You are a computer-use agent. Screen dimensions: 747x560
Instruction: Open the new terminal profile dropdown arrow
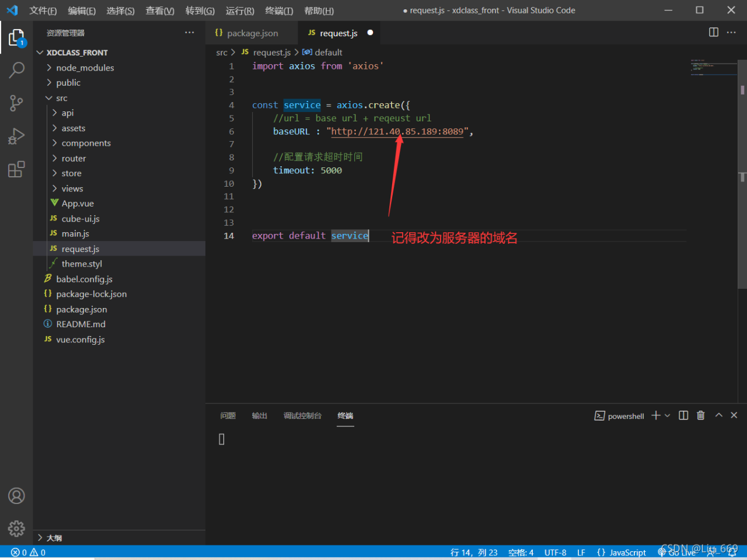coord(668,415)
